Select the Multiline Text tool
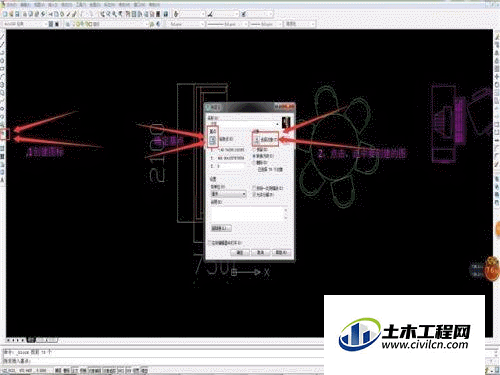Viewport: 500px width, 375px height. (2, 180)
